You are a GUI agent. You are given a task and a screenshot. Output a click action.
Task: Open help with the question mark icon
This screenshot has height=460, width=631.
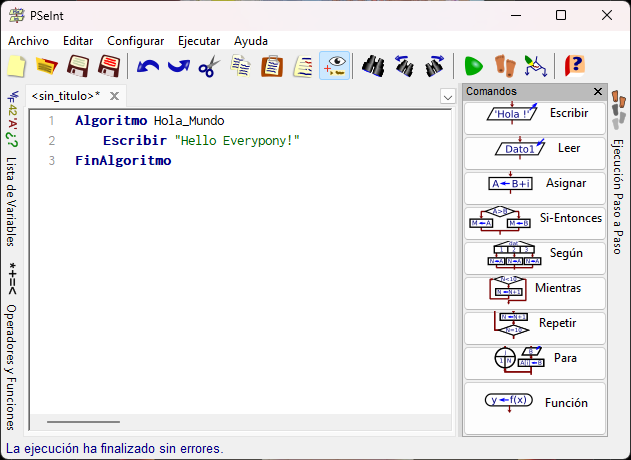[x=574, y=66]
